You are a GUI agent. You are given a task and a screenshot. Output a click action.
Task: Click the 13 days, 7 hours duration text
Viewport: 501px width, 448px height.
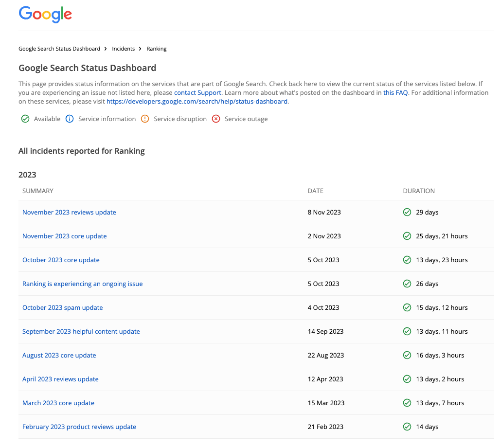(440, 403)
